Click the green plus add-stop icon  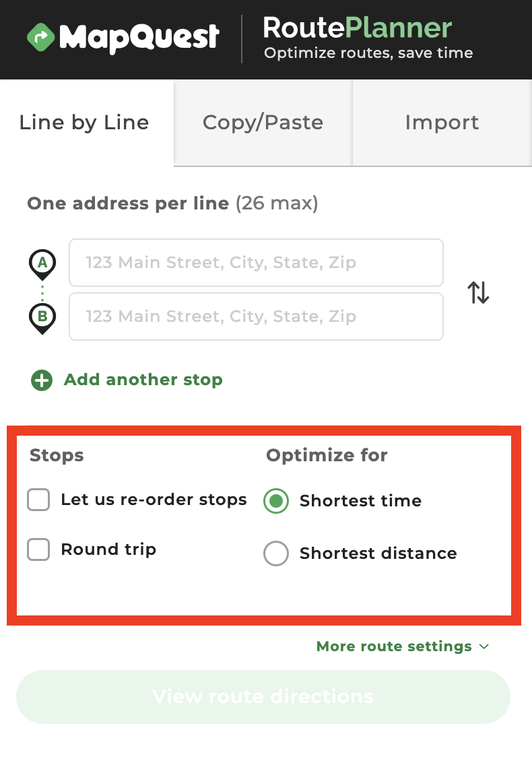(x=42, y=380)
